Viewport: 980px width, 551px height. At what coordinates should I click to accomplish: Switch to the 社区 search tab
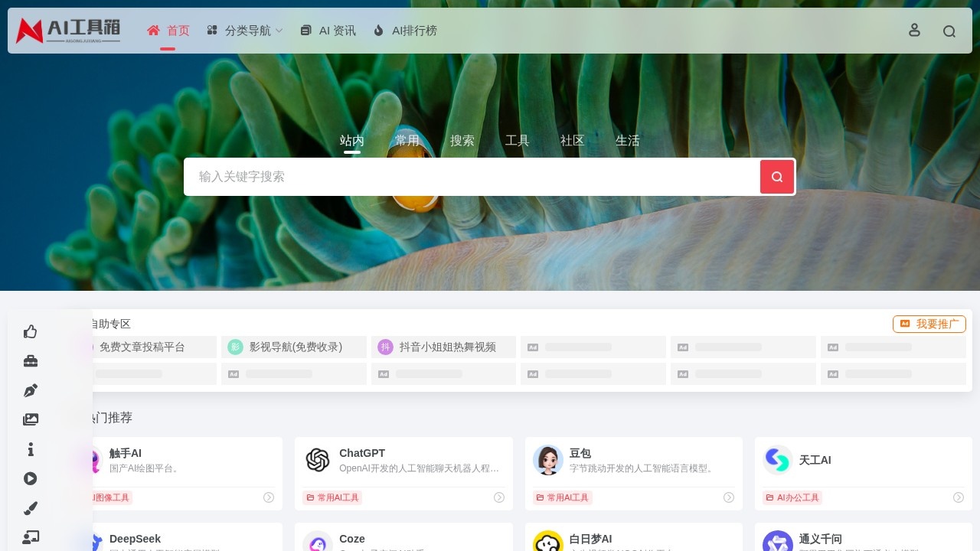(x=572, y=140)
